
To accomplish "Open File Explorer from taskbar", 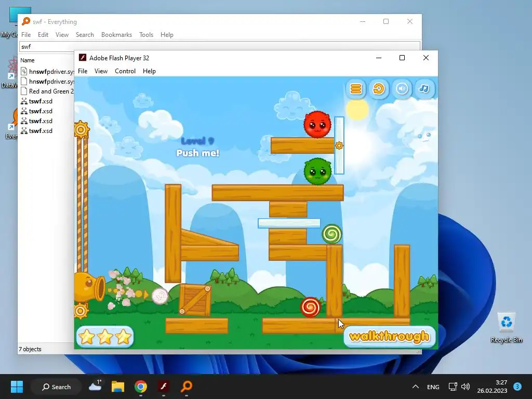I will point(118,387).
